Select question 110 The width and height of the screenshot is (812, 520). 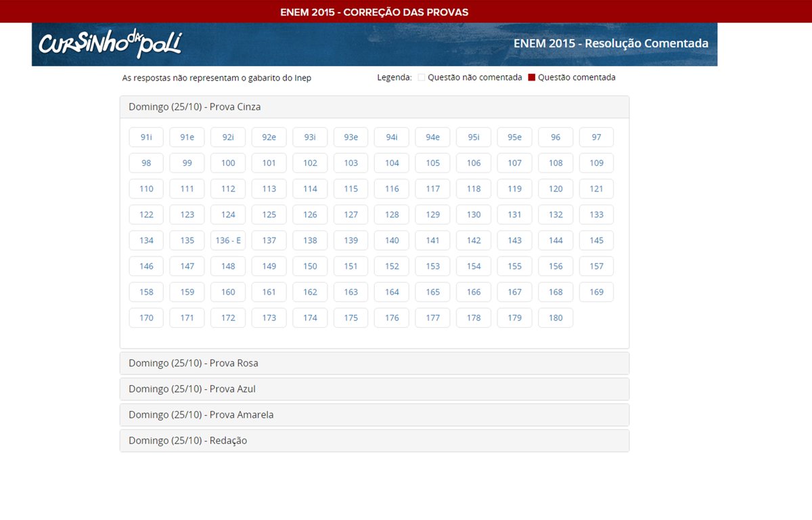[146, 188]
